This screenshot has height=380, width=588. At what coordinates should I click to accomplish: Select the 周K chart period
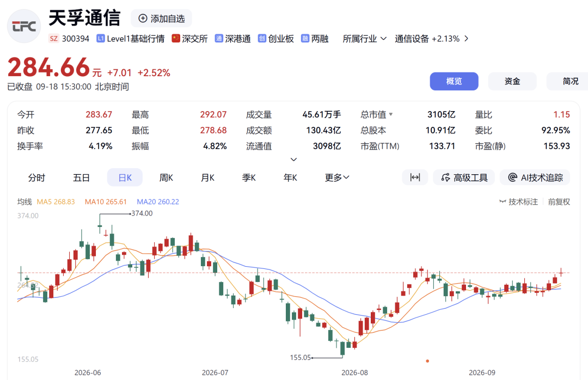tap(166, 178)
